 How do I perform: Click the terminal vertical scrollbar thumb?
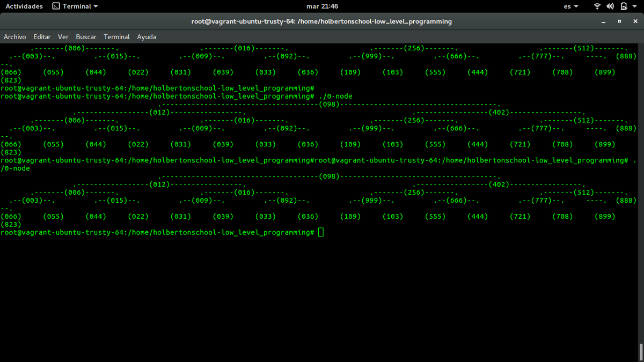click(641, 351)
